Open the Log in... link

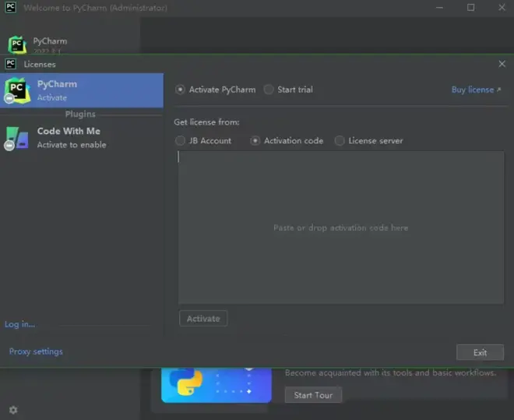coord(19,324)
